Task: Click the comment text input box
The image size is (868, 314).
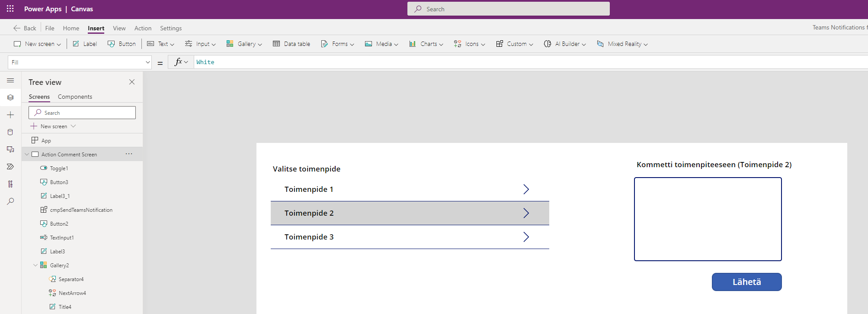Action: [x=708, y=219]
